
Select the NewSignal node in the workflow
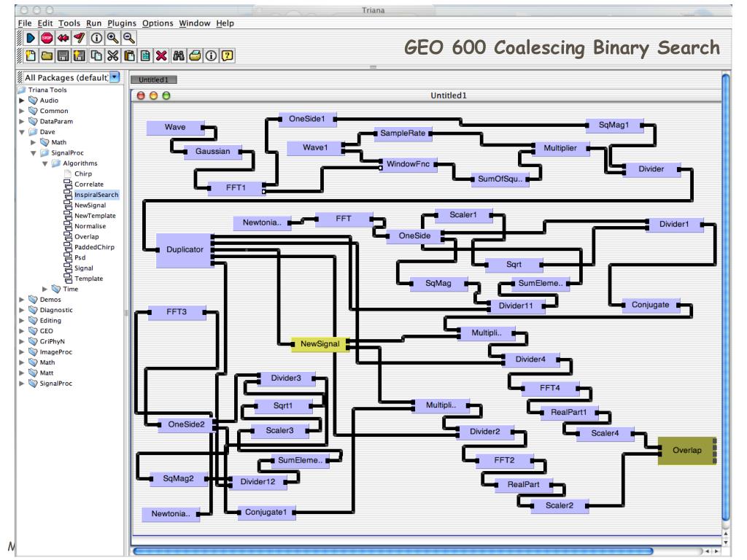320,344
